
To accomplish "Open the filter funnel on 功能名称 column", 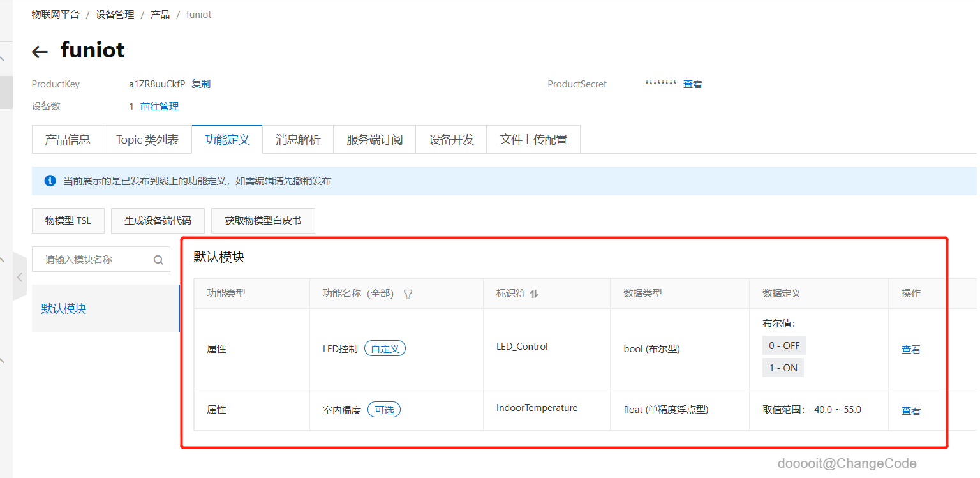I will coord(408,294).
